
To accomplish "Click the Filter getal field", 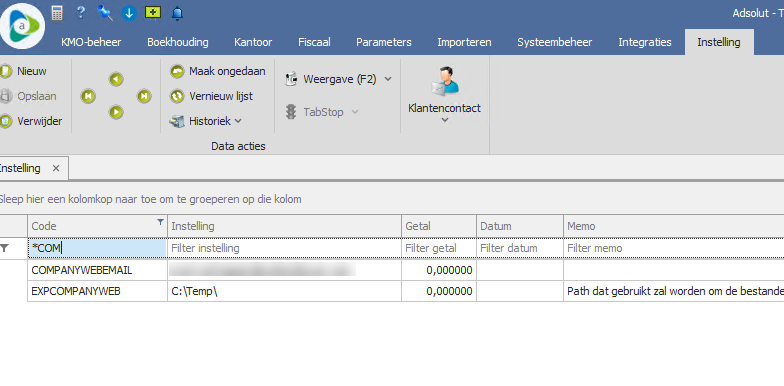I will point(438,248).
